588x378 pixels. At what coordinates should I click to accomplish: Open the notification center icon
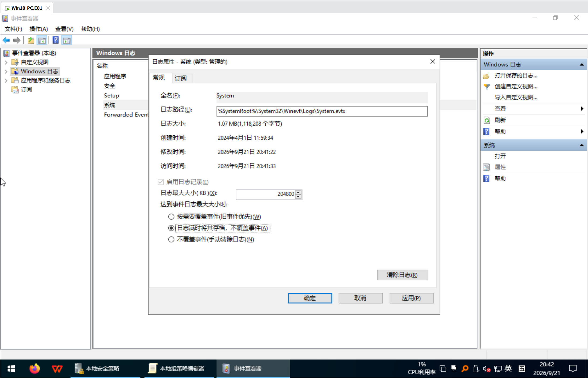573,369
